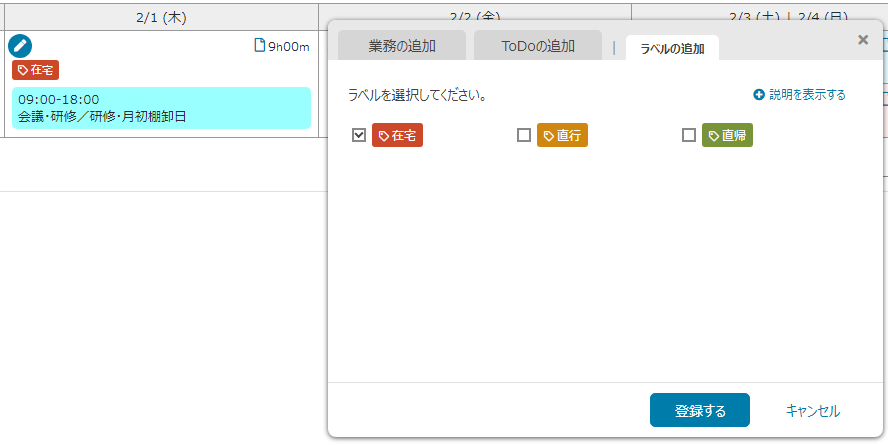Click the green 直帰 label badge

pyautogui.click(x=727, y=136)
